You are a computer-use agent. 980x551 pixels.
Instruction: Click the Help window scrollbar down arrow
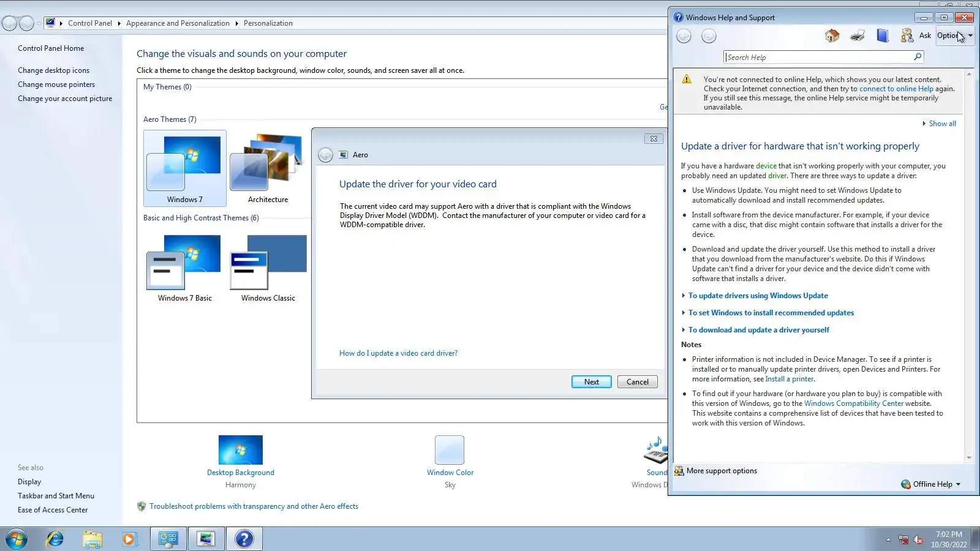[969, 457]
